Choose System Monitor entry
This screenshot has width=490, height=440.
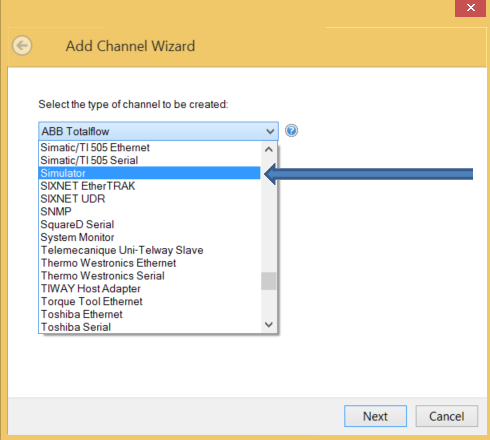click(150, 237)
